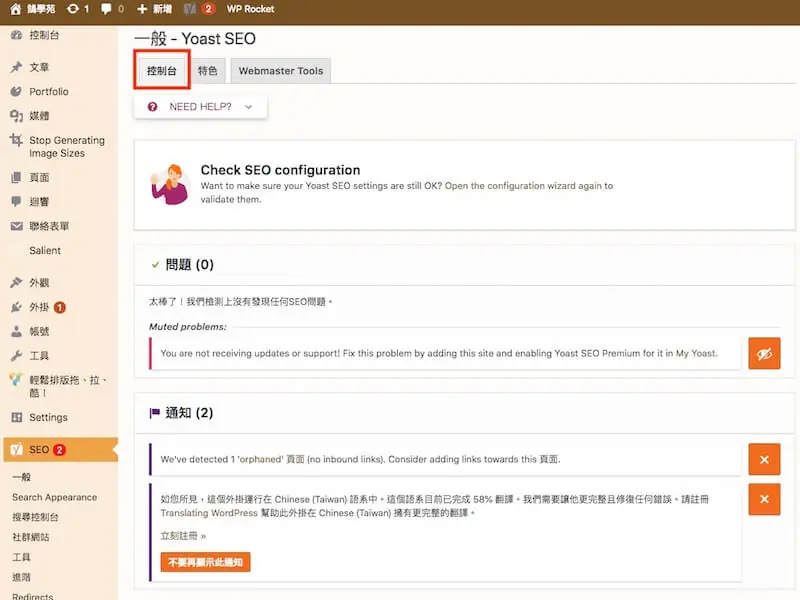Select 一般 SEO submenu item
This screenshot has width=800, height=600.
click(x=21, y=477)
